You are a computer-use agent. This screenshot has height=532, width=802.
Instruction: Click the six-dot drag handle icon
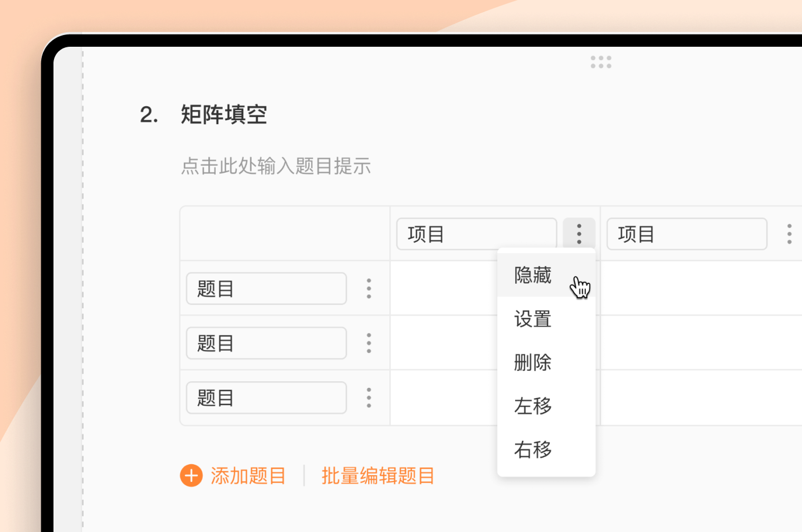pos(601,62)
